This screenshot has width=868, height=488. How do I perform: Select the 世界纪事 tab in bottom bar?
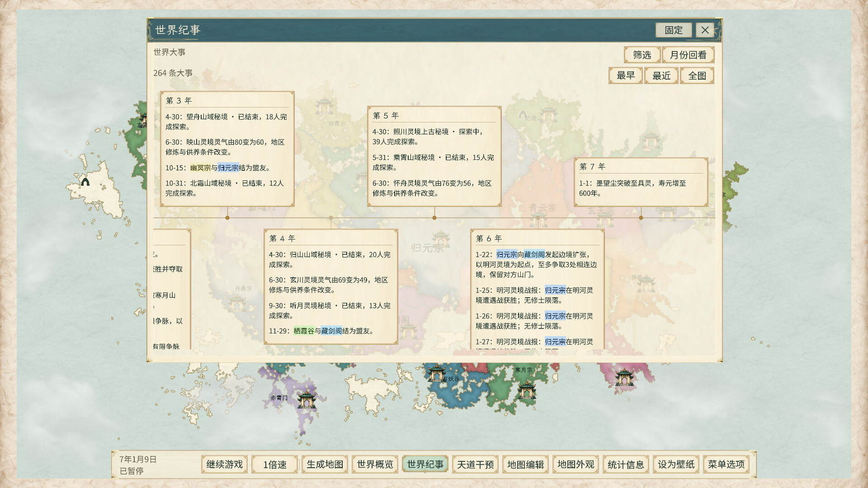[x=425, y=464]
